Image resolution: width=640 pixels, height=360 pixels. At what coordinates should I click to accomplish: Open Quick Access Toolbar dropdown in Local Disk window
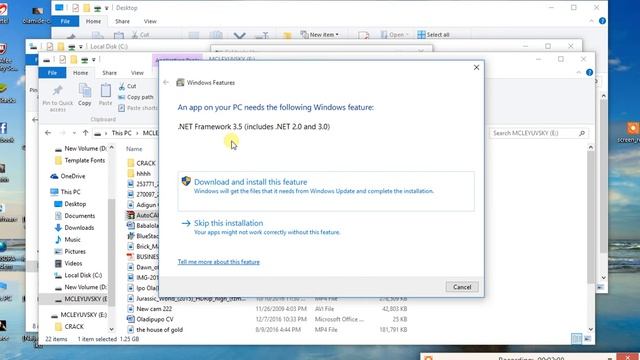click(x=81, y=47)
